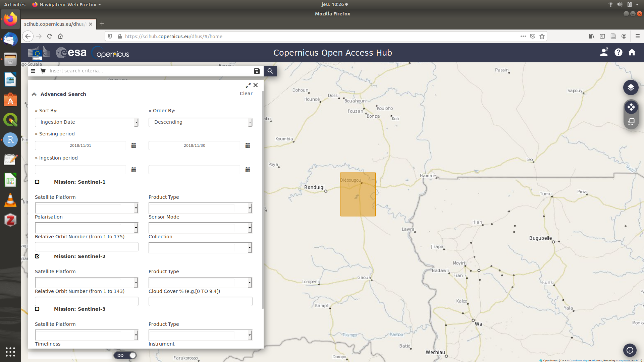Select the map pan navigation tool
This screenshot has height=362, width=644.
(x=631, y=107)
